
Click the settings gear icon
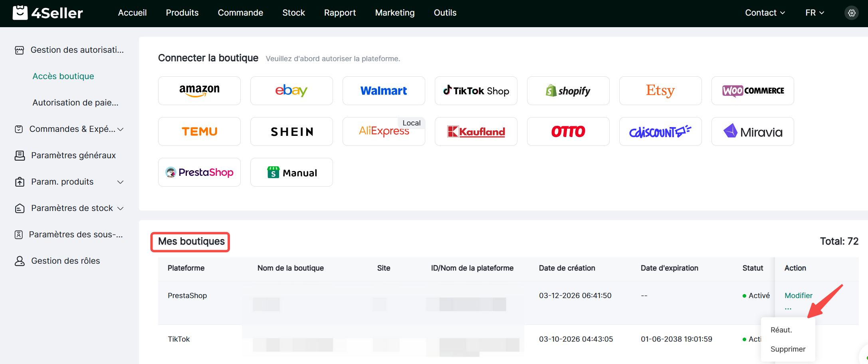[x=851, y=13]
